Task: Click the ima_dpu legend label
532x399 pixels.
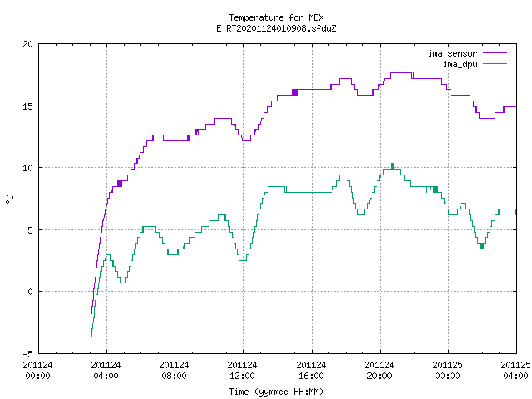Action: tap(461, 64)
